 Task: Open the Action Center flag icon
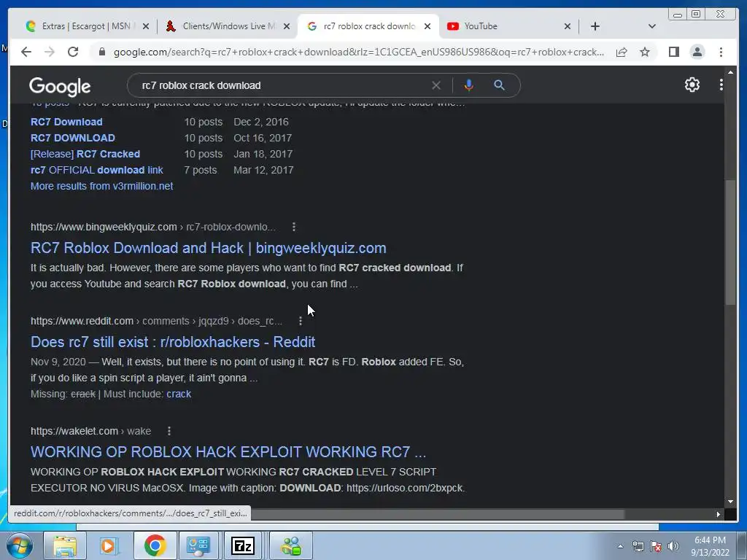click(656, 546)
